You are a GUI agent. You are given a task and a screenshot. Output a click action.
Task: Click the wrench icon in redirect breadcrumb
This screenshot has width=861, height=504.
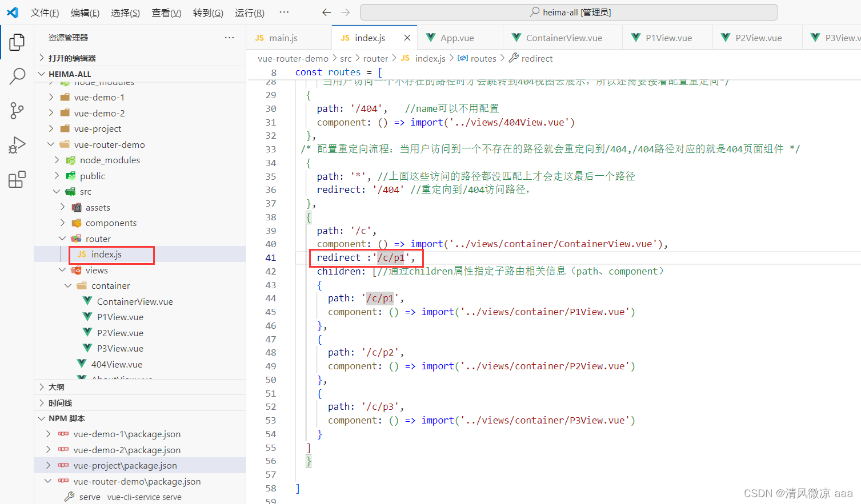point(514,58)
